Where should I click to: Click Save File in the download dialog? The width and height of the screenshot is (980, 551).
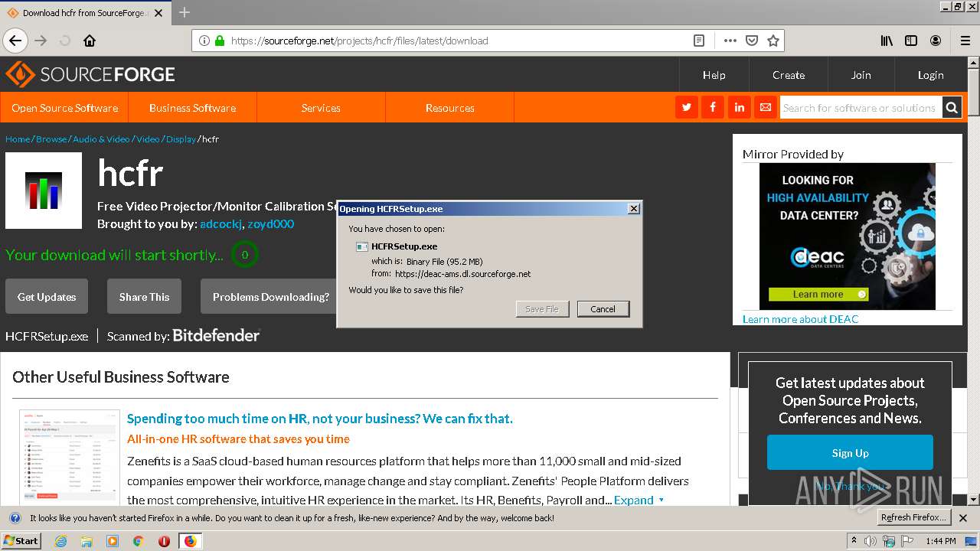[x=542, y=309]
